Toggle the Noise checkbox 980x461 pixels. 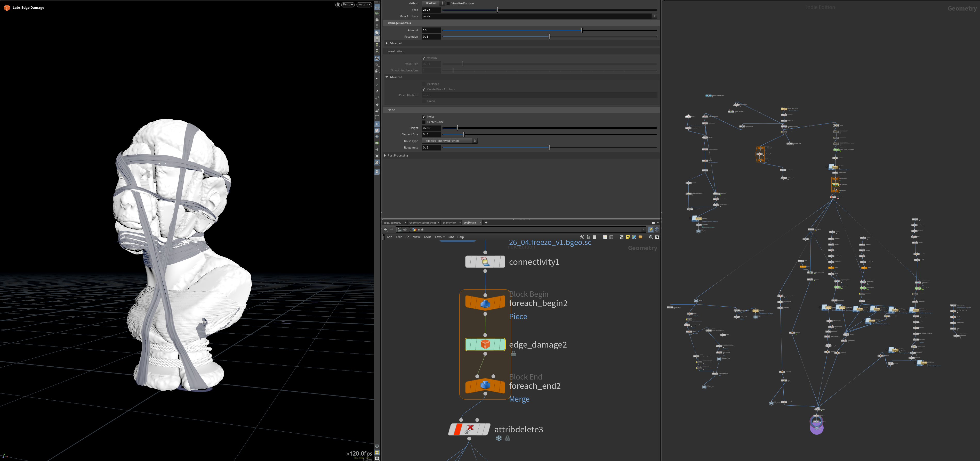pyautogui.click(x=424, y=117)
